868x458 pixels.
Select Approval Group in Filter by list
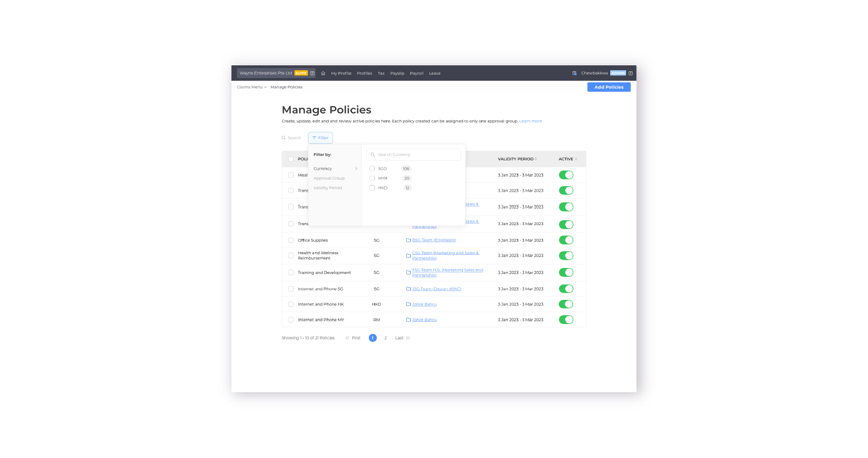point(329,178)
